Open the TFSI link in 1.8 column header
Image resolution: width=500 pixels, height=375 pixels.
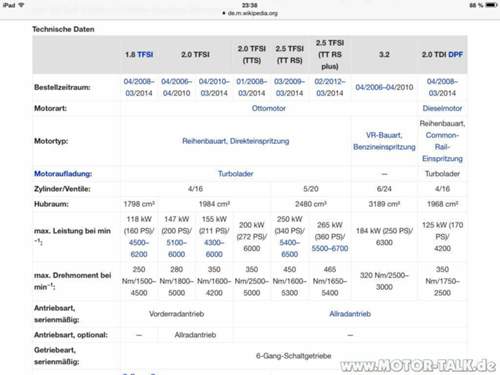point(145,54)
